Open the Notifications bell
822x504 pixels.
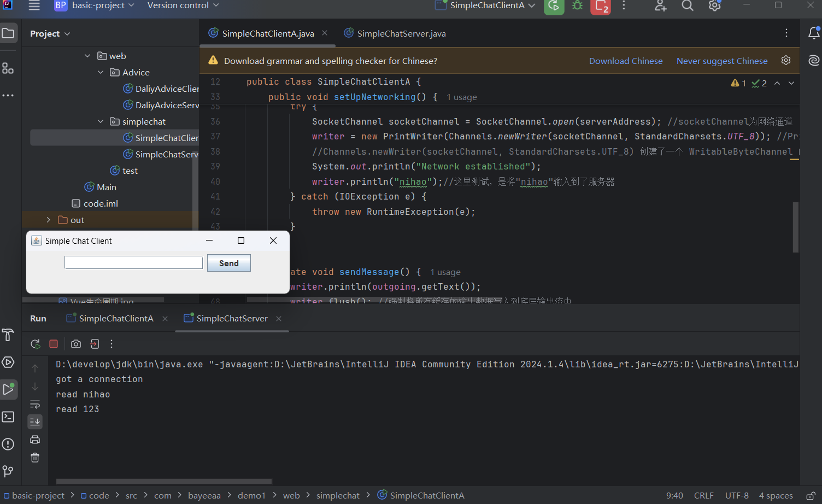[814, 33]
